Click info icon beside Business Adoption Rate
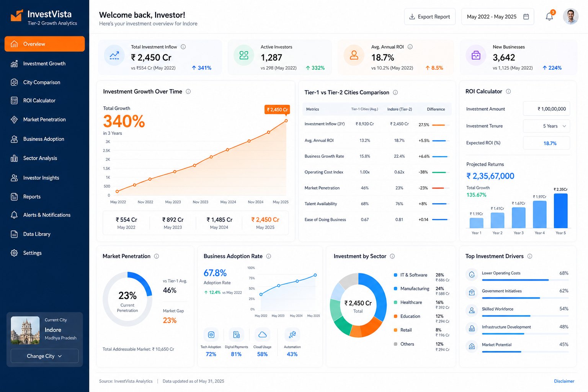Image resolution: width=588 pixels, height=392 pixels. click(268, 256)
